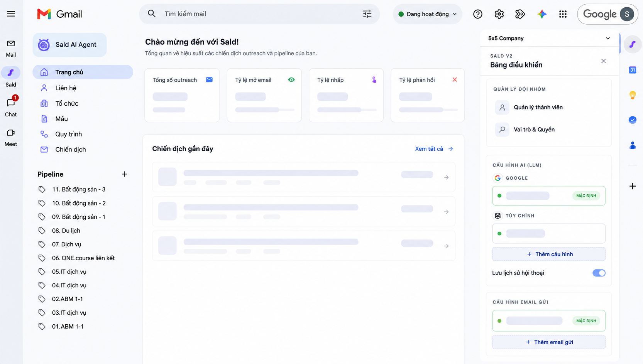This screenshot has height=364, width=643.
Task: Click the Gmail logo
Action: 59,14
